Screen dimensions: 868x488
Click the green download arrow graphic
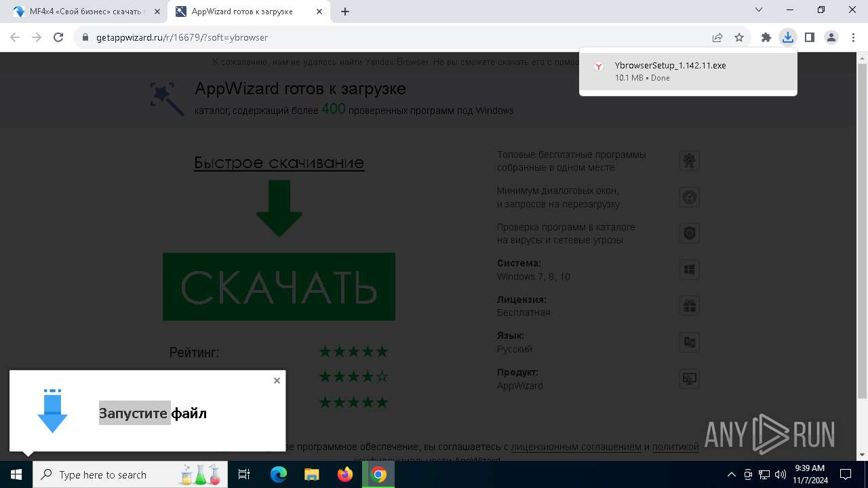pyautogui.click(x=279, y=208)
